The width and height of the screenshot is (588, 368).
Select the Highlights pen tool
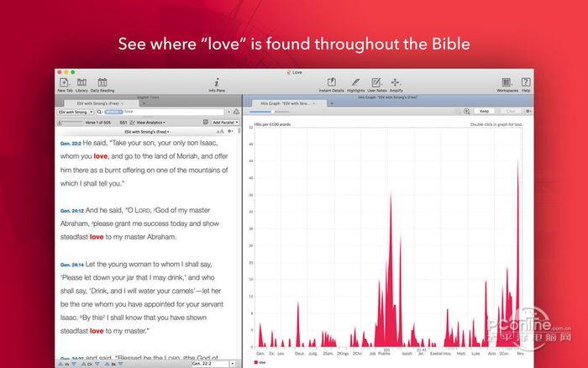click(x=355, y=82)
